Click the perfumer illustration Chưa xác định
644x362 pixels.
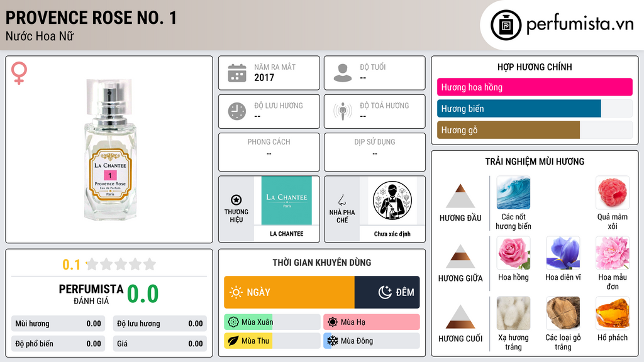click(392, 200)
